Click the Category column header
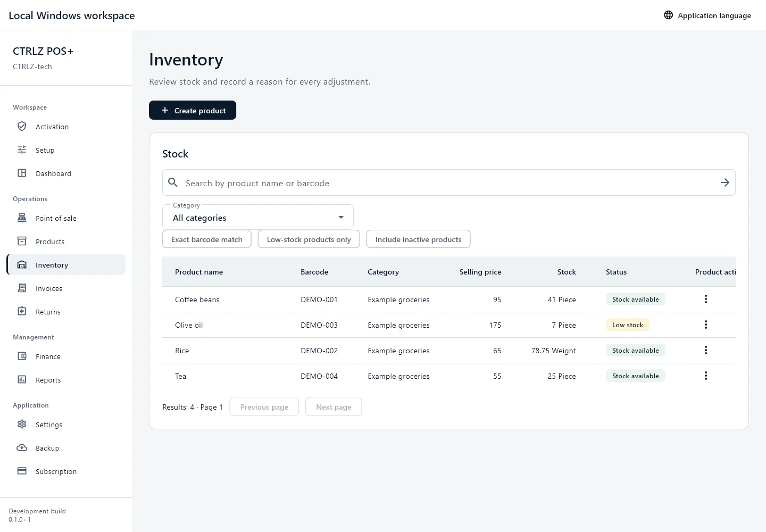This screenshot has width=766, height=532. (x=383, y=272)
